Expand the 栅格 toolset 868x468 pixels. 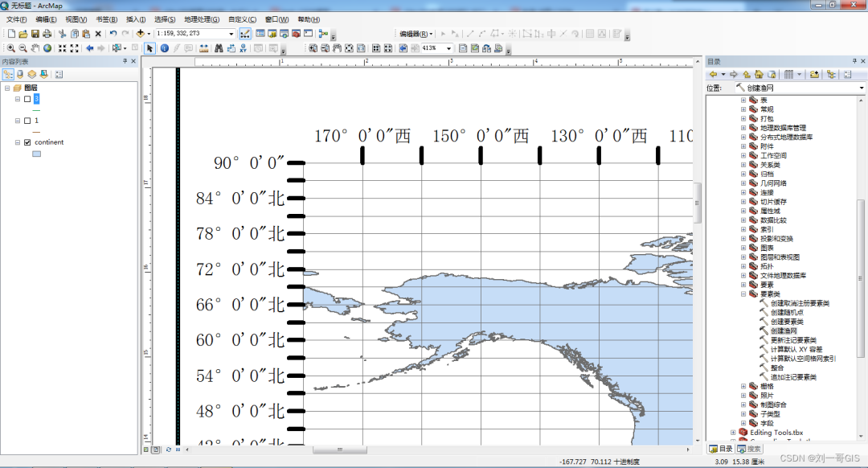point(743,387)
